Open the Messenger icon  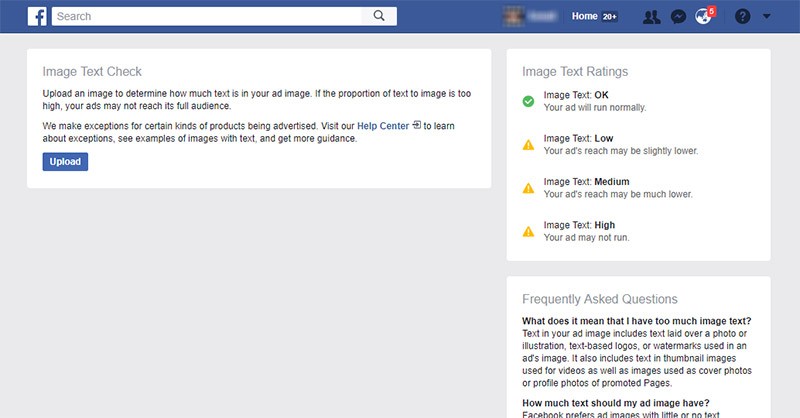click(678, 17)
